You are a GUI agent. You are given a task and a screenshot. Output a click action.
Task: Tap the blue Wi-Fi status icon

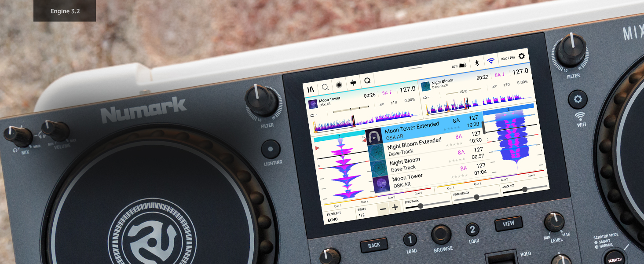coord(490,61)
